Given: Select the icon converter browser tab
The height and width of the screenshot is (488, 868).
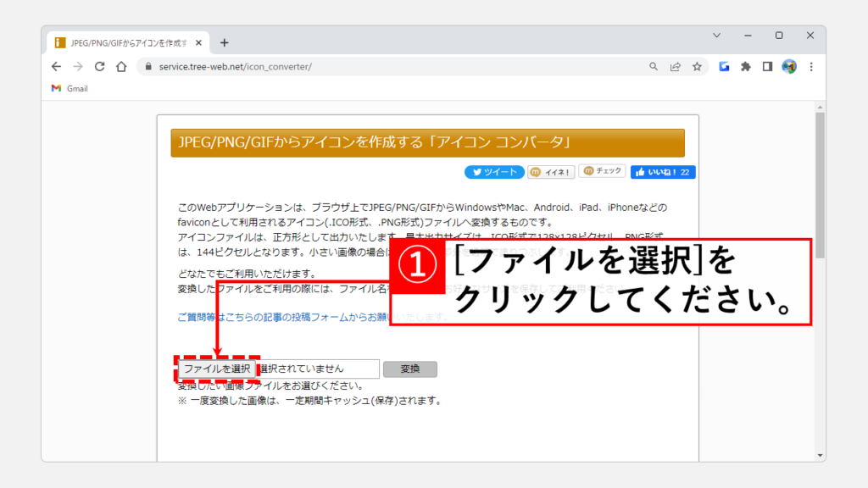Looking at the screenshot, I should tap(127, 42).
